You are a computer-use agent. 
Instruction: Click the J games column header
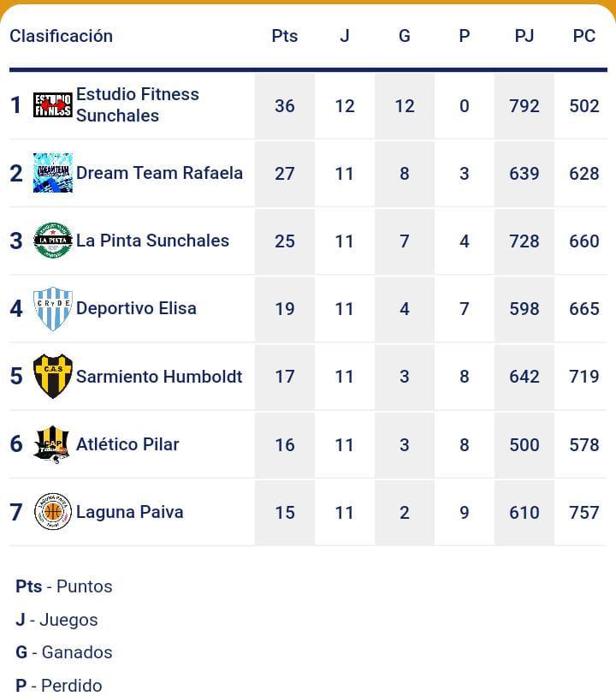[x=344, y=36]
